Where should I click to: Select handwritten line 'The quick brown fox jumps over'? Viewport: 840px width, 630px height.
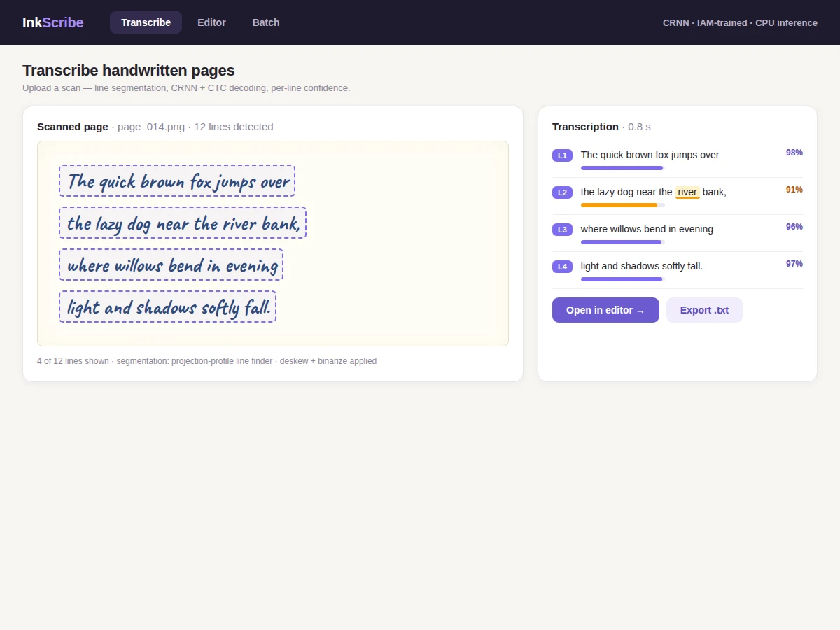(177, 181)
